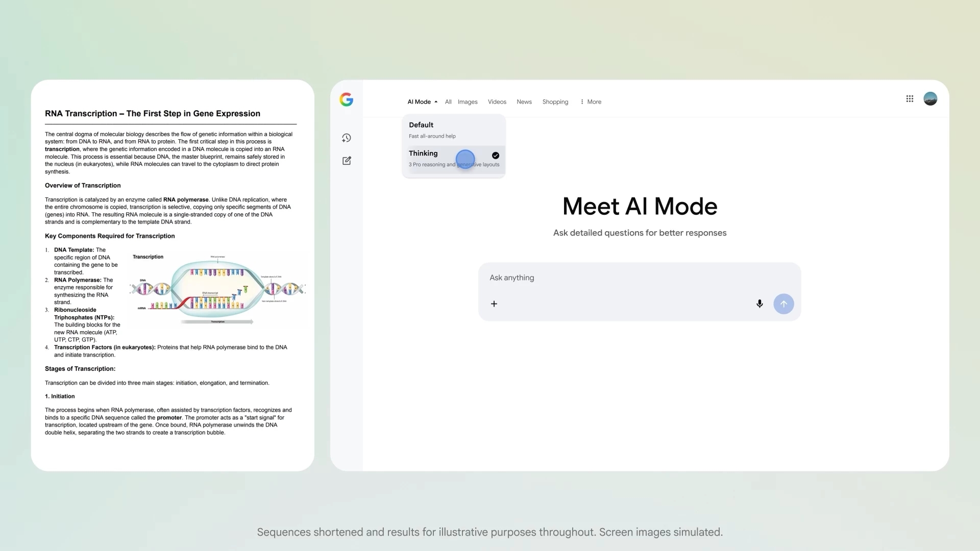Open your account via the profile avatar
The width and height of the screenshot is (980, 551).
930,98
